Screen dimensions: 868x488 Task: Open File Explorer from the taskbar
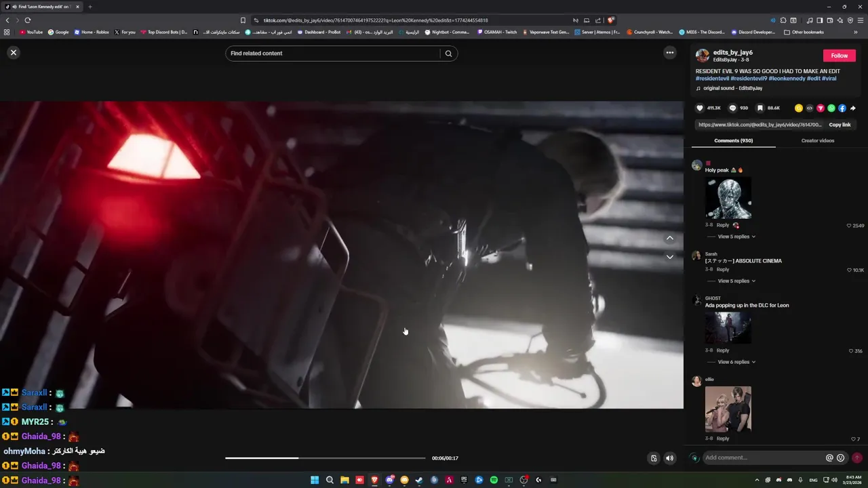click(344, 480)
